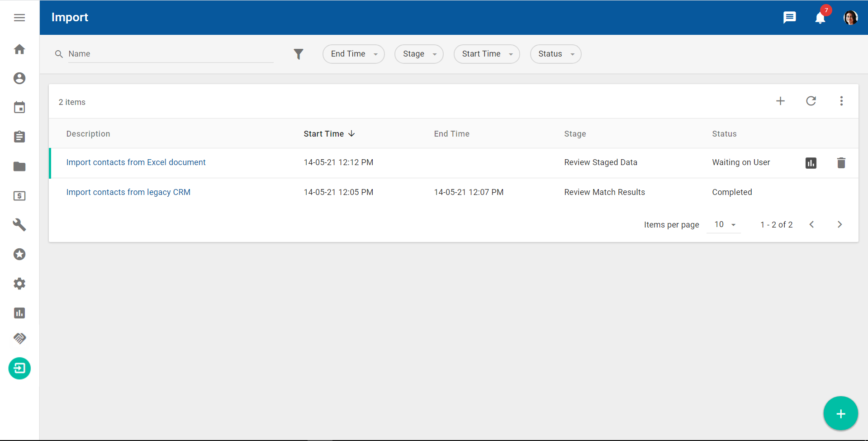The height and width of the screenshot is (441, 868).
Task: Open the navigation hamburger menu
Action: (19, 18)
